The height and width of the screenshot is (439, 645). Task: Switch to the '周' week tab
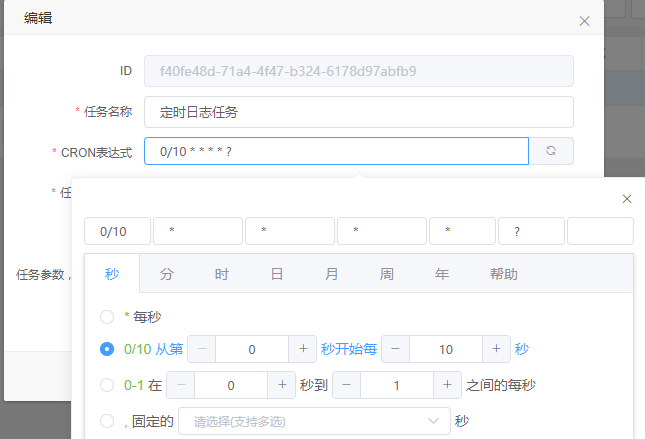click(x=386, y=273)
